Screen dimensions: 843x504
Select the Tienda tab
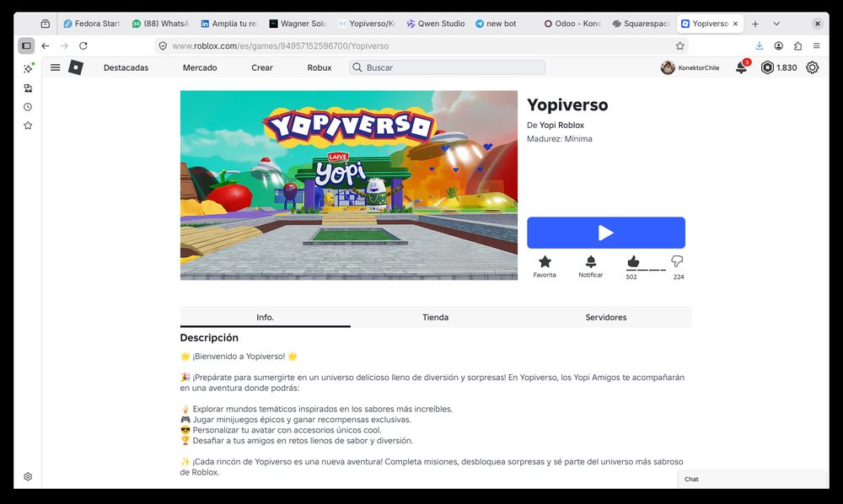pyautogui.click(x=436, y=317)
